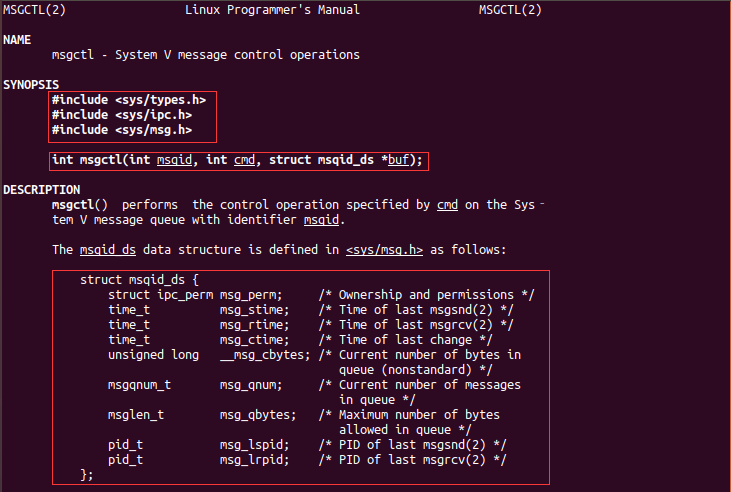Click the top-left MSGCTL(2) header

(x=34, y=9)
